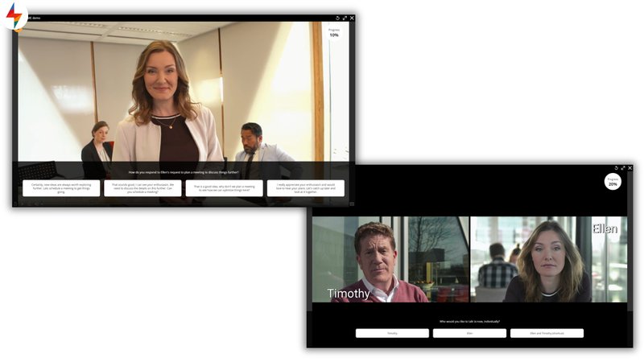The image size is (644, 362).
Task: Click the restart icon in the lower window
Action: point(616,168)
